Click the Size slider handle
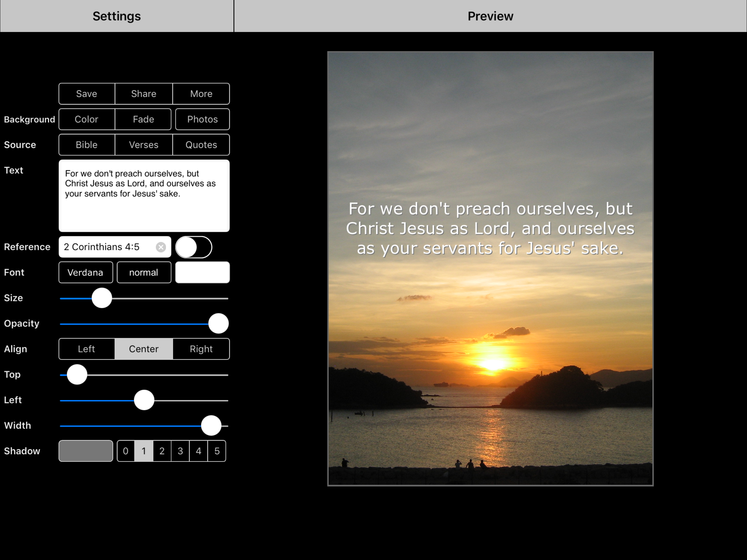 [102, 298]
